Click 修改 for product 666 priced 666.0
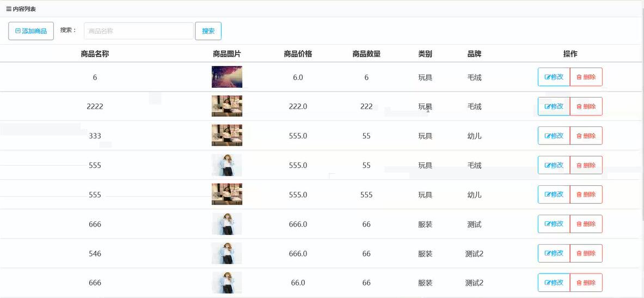Viewport: 644px width, 298px height. (x=554, y=224)
